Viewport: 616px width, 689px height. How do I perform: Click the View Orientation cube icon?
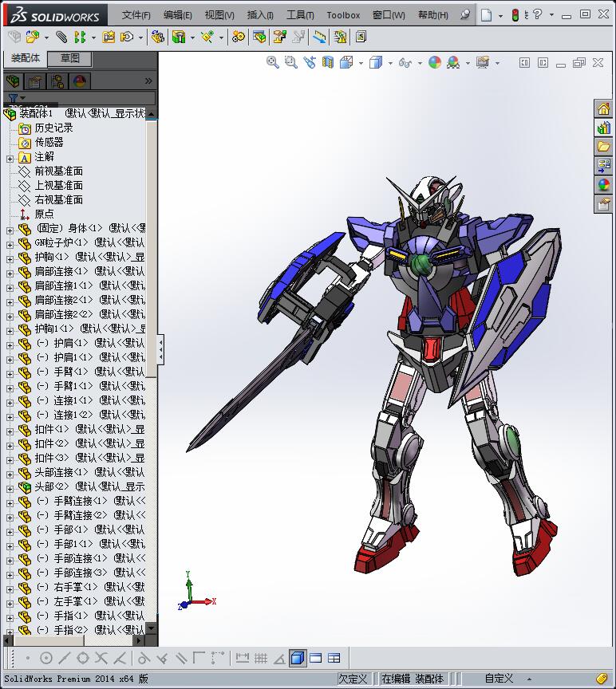coord(346,63)
